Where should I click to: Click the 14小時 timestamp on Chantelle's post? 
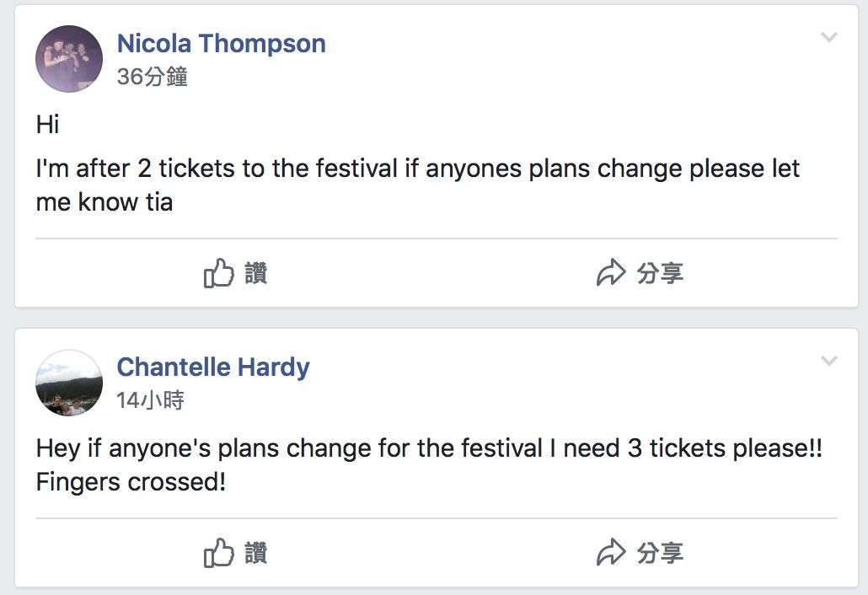coord(151,400)
